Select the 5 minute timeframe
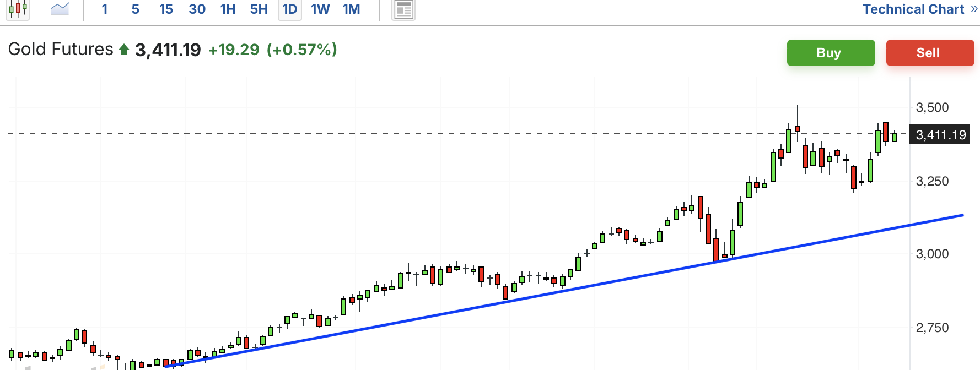Screen dimensions: 980x370 [136, 9]
